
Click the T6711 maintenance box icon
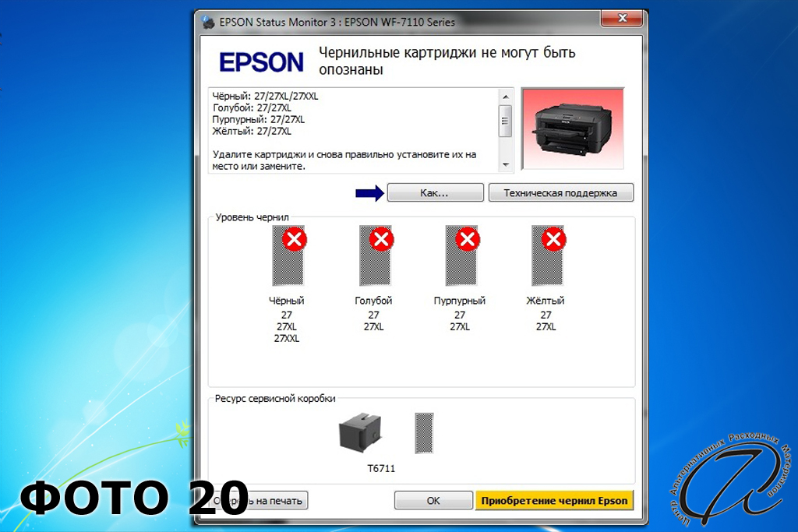point(361,432)
